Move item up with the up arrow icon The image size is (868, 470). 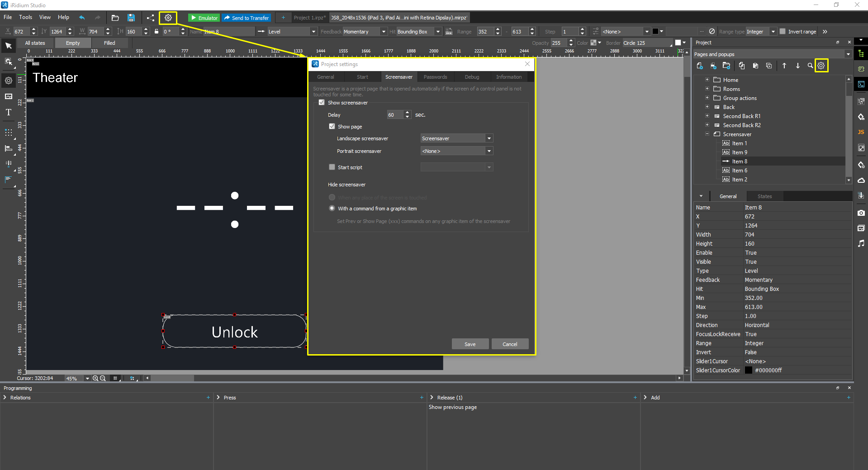pyautogui.click(x=784, y=66)
